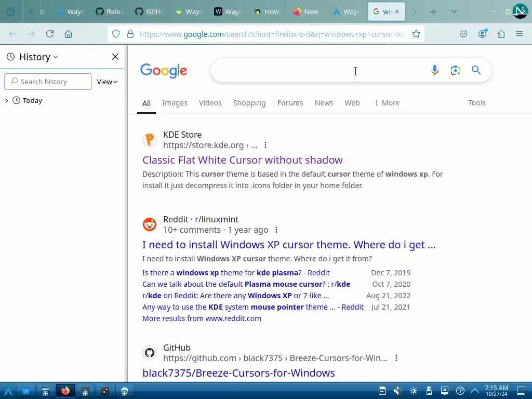The width and height of the screenshot is (532, 399).
Task: Close the active Google search tab
Action: (397, 12)
